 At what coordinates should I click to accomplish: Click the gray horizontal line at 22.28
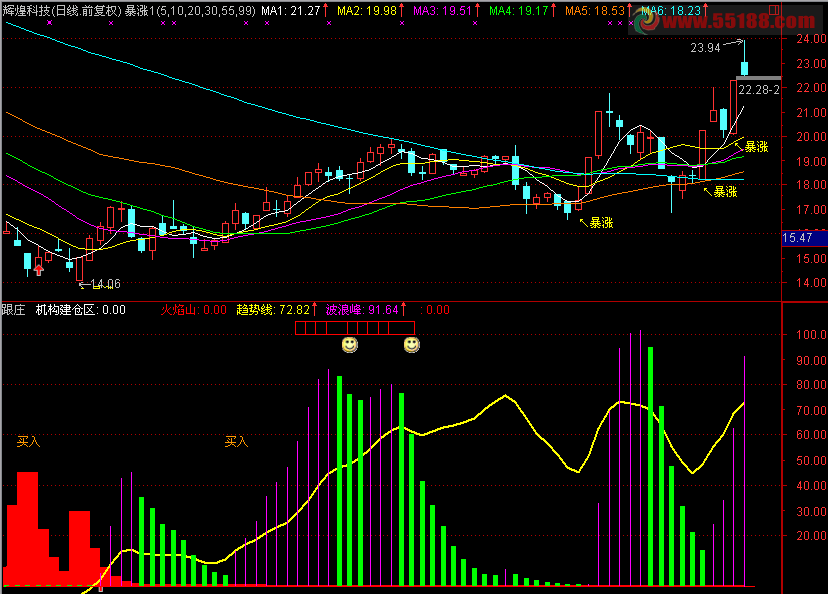758,78
